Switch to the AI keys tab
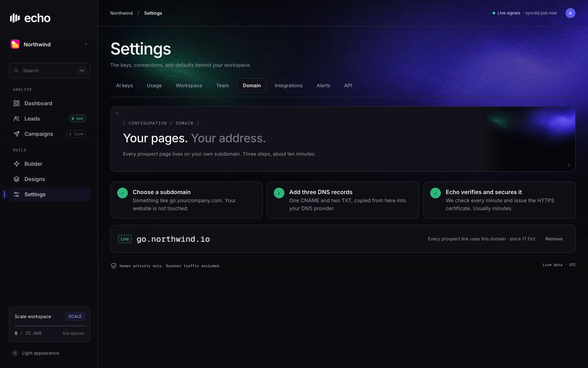This screenshot has width=588, height=368. point(124,85)
